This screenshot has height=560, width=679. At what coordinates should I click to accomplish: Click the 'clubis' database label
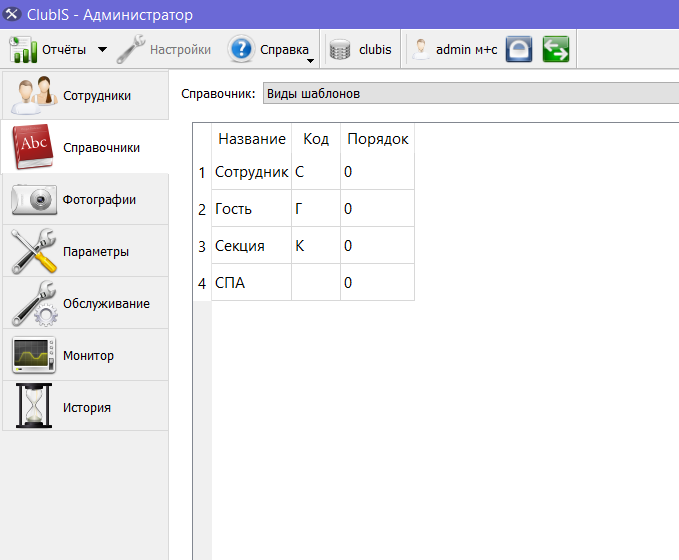tap(375, 49)
